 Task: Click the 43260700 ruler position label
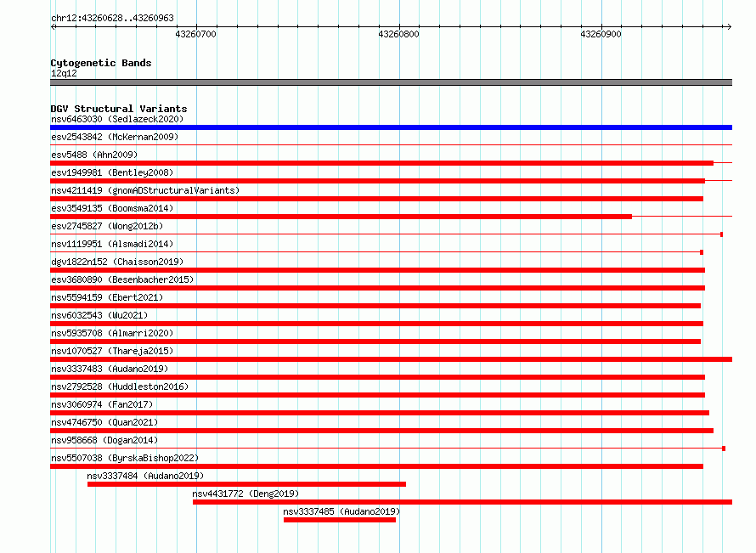point(195,34)
